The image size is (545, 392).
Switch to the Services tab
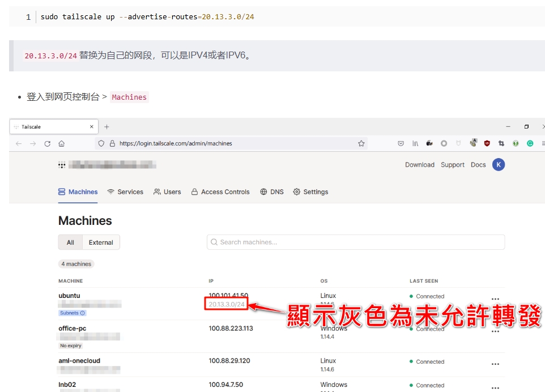(x=125, y=192)
